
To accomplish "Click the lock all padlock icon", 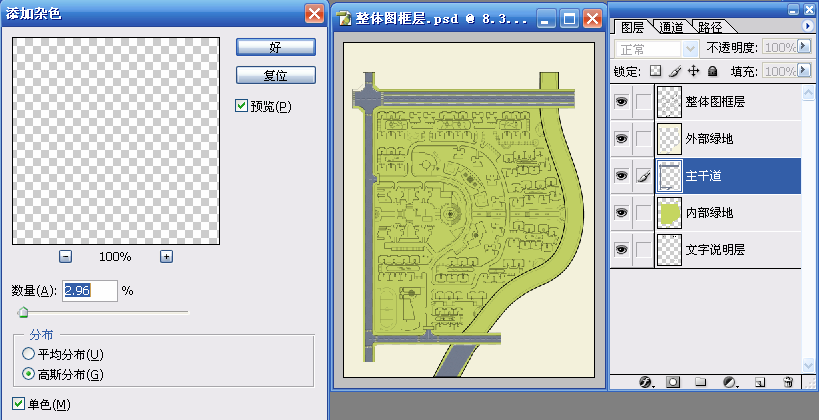I will click(712, 72).
